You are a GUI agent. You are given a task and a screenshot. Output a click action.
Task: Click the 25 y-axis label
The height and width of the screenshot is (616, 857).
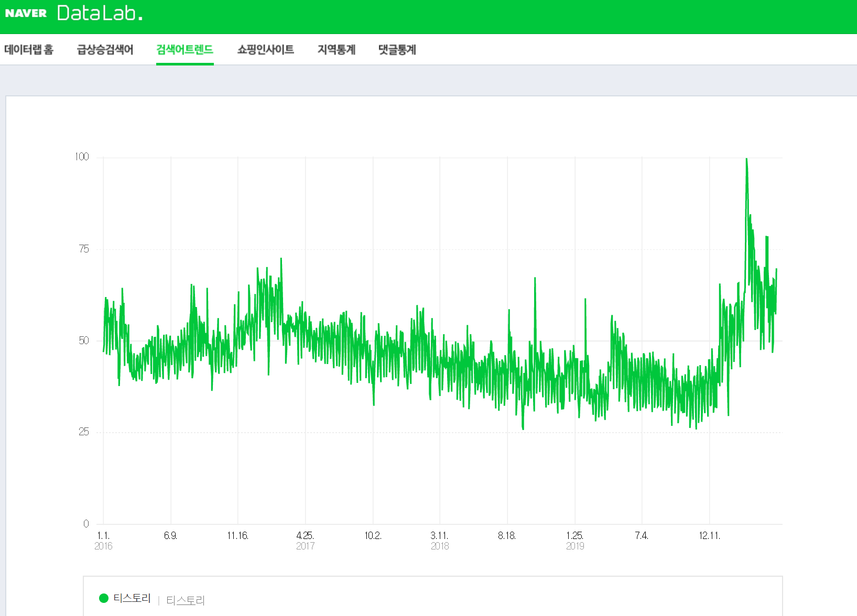point(84,432)
